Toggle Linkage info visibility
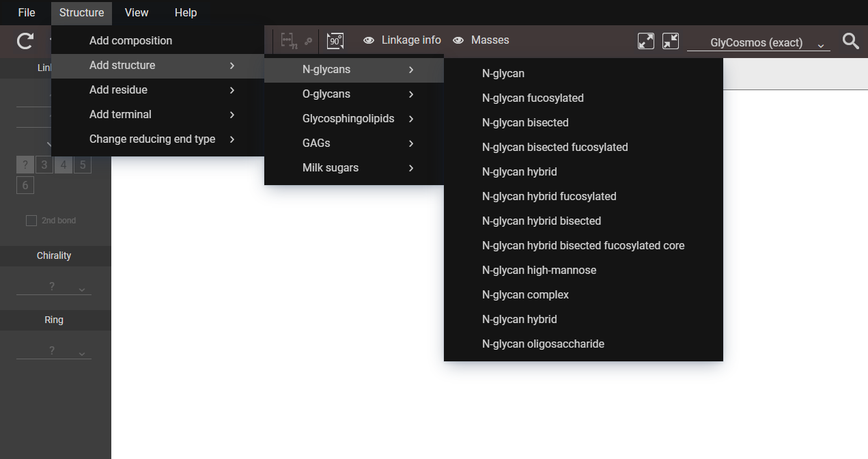Image resolution: width=868 pixels, height=459 pixels. point(402,40)
